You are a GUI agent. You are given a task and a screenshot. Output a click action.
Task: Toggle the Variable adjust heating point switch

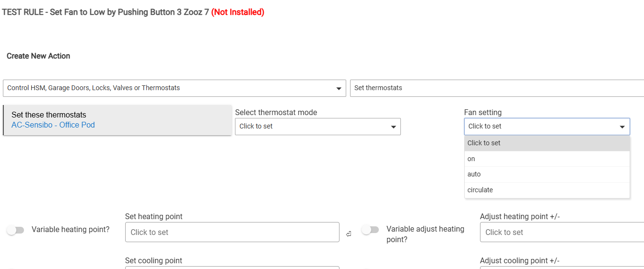click(370, 230)
